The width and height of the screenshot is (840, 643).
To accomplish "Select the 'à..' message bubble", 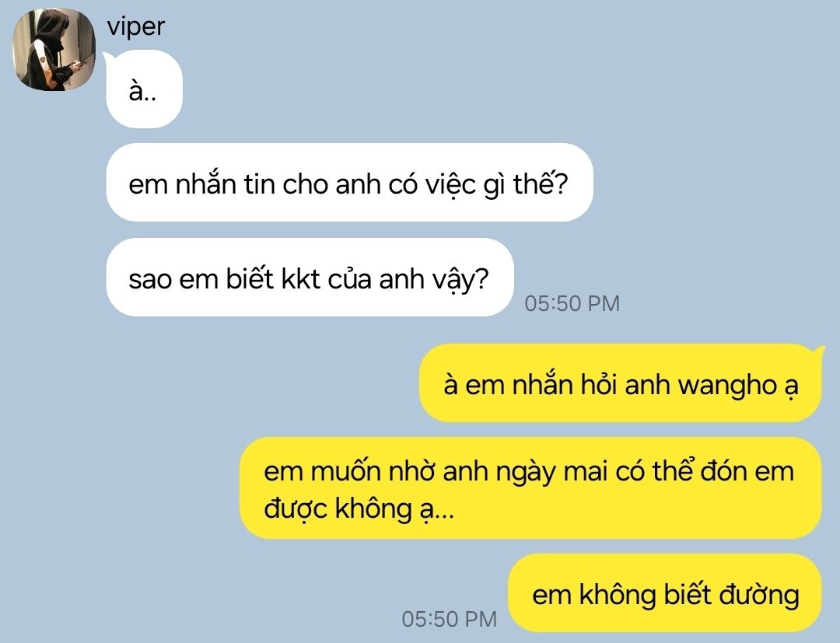I will point(144,89).
